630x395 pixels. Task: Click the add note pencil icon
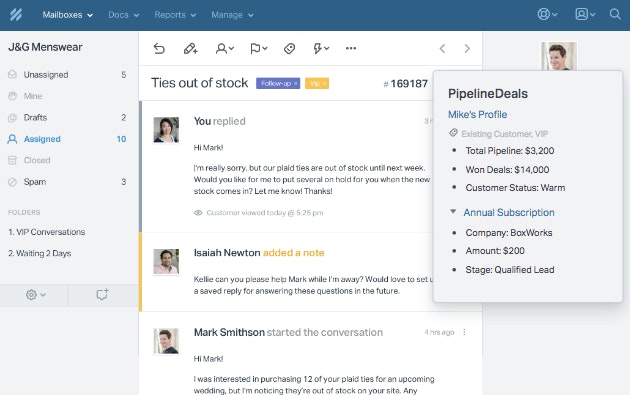point(190,49)
